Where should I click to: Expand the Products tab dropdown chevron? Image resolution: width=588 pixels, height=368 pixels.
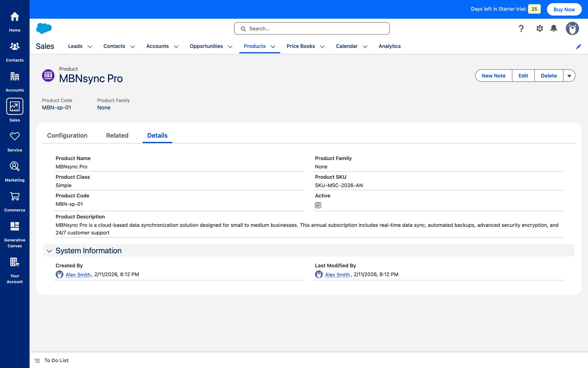click(273, 47)
